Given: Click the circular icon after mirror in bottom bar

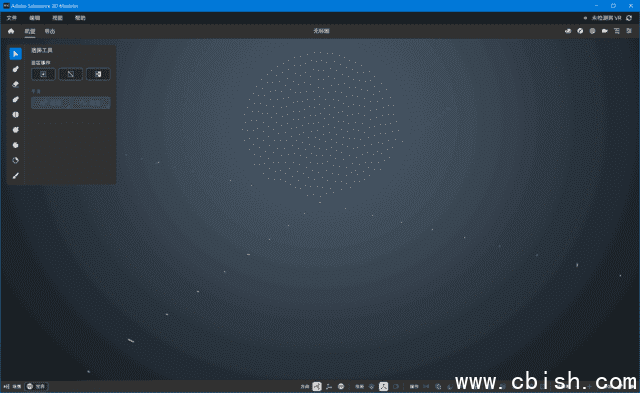Looking at the screenshot, I should 438,386.
